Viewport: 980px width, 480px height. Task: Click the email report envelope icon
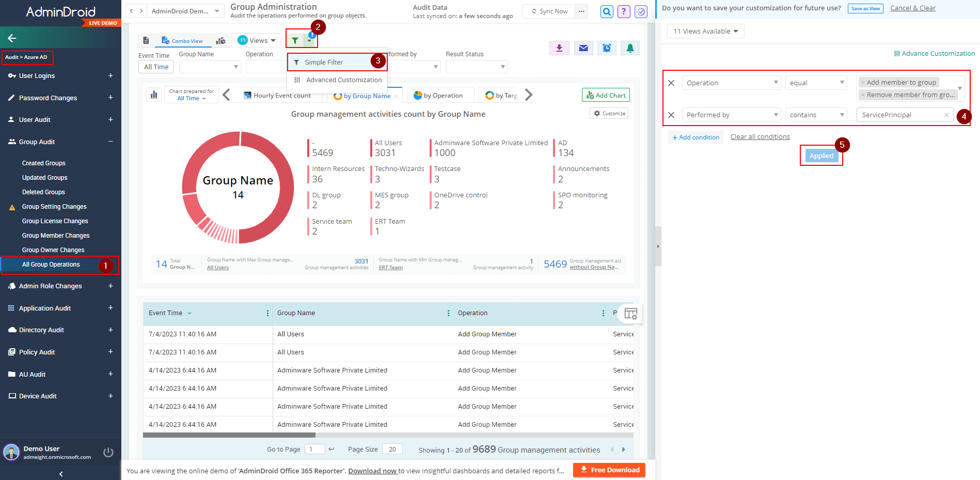(x=583, y=48)
